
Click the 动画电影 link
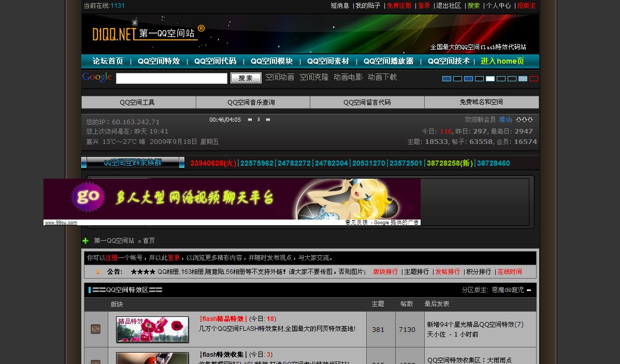[348, 77]
